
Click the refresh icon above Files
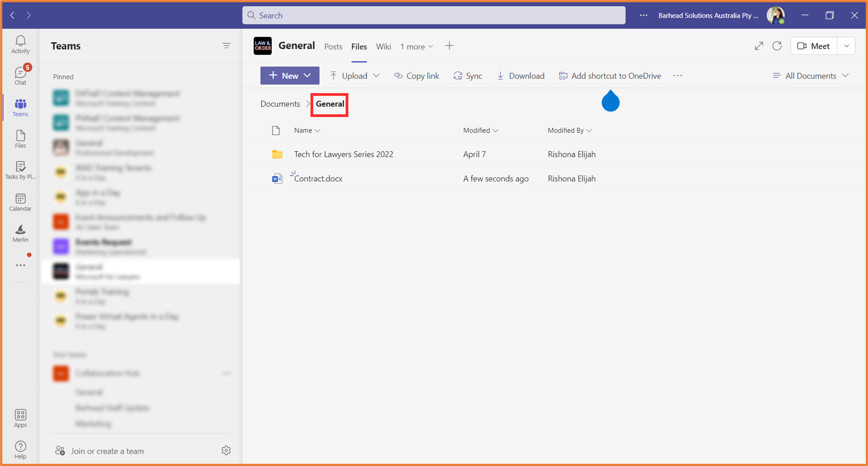[777, 46]
